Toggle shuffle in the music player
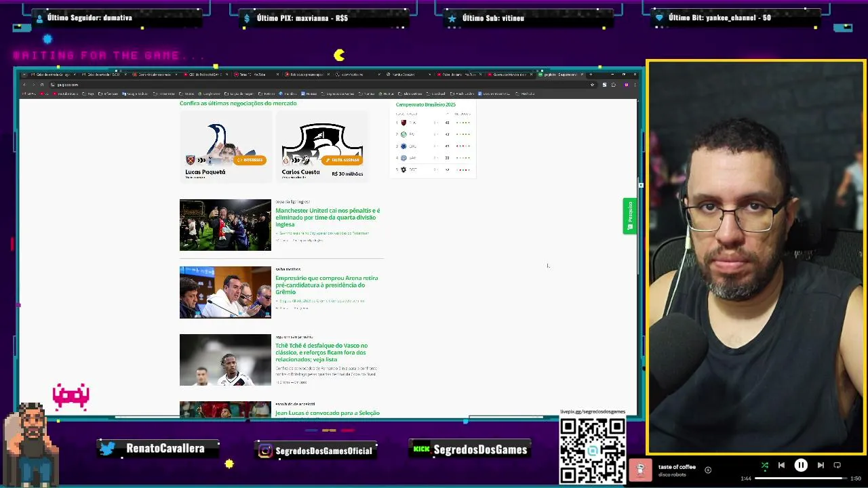This screenshot has height=488, width=868. 764,465
